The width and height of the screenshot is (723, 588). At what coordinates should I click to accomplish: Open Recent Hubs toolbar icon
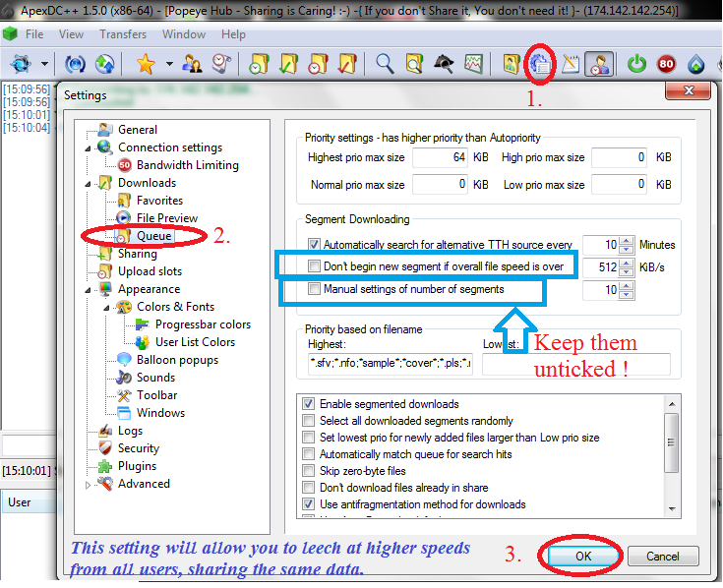click(221, 64)
